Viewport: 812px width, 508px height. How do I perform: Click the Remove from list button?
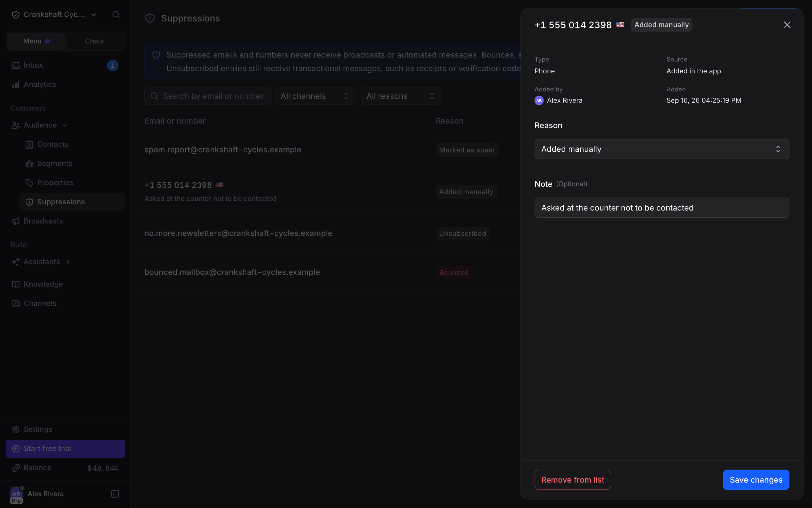pyautogui.click(x=573, y=480)
